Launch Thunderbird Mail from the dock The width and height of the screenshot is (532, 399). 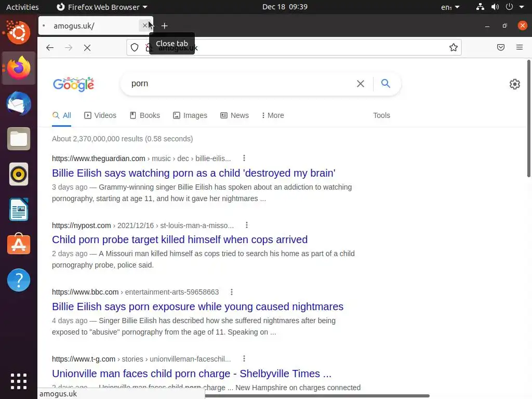pyautogui.click(x=19, y=103)
